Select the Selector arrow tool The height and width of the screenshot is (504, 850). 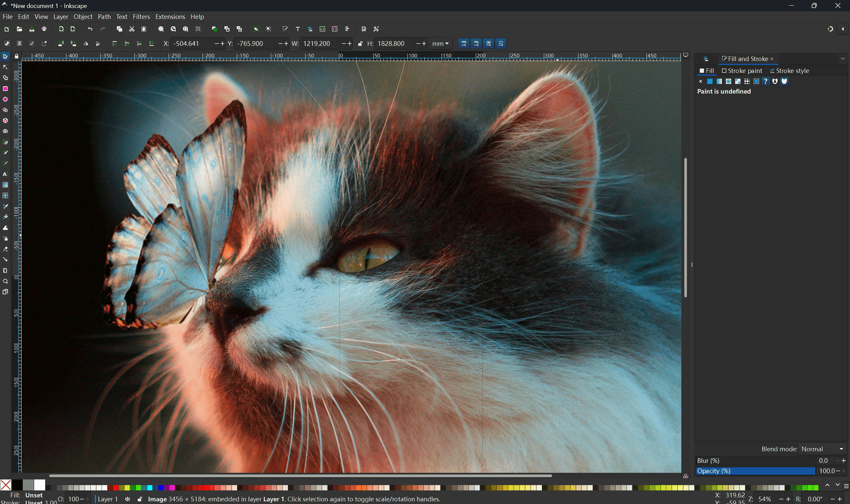click(5, 57)
